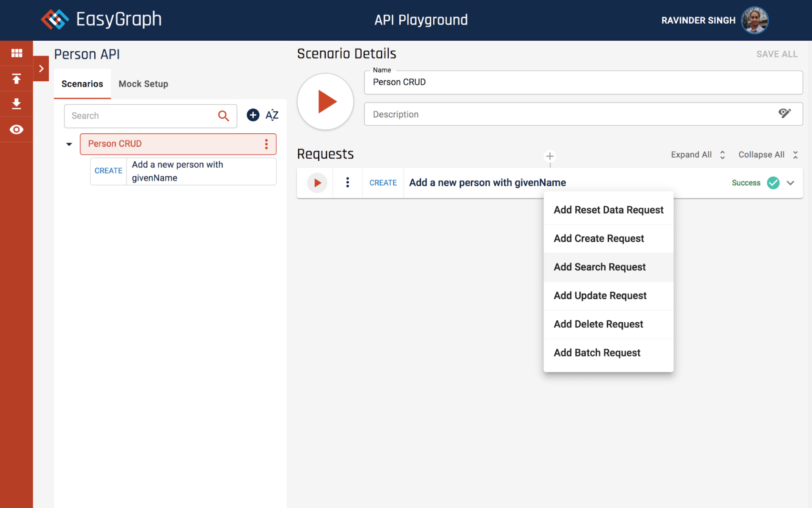Select Add Batch Request menu entry
This screenshot has width=812, height=508.
coord(597,353)
